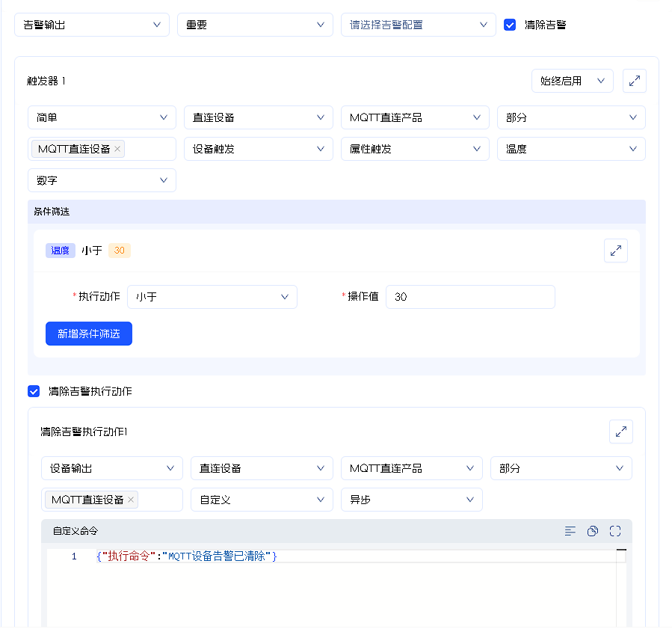Uncheck the 清除告警 checkbox
Screen dimensions: 672x629
click(x=510, y=25)
